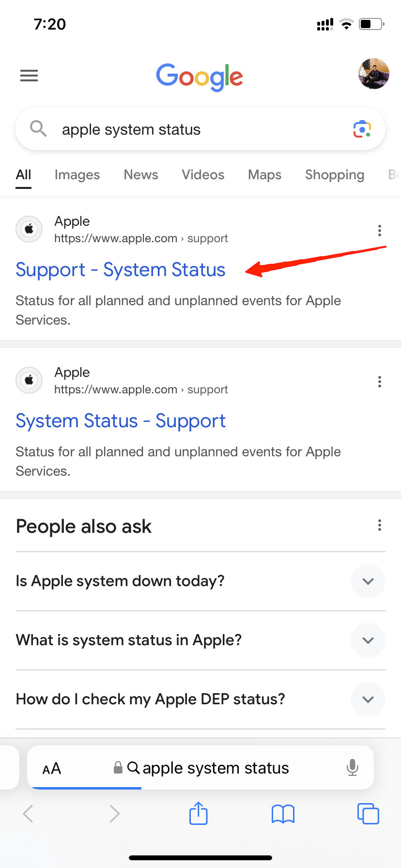The height and width of the screenshot is (868, 401).
Task: Tap the Safari share icon
Action: pyautogui.click(x=198, y=813)
